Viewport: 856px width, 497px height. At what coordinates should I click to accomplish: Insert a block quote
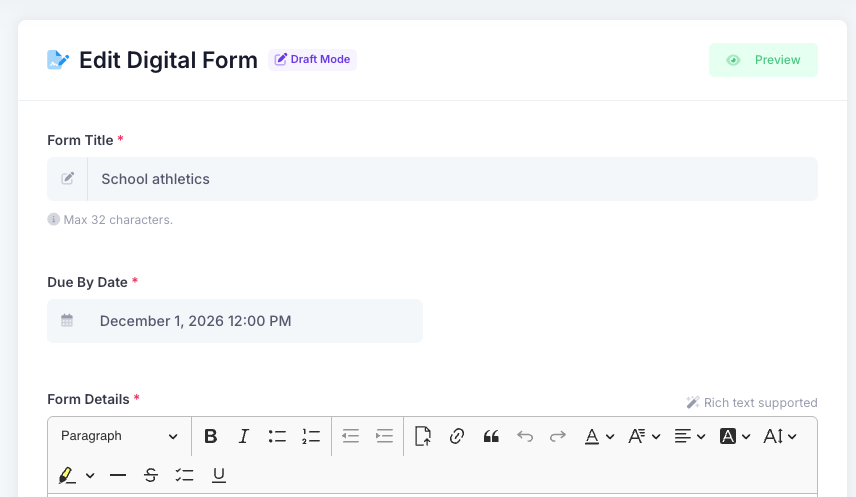click(491, 436)
